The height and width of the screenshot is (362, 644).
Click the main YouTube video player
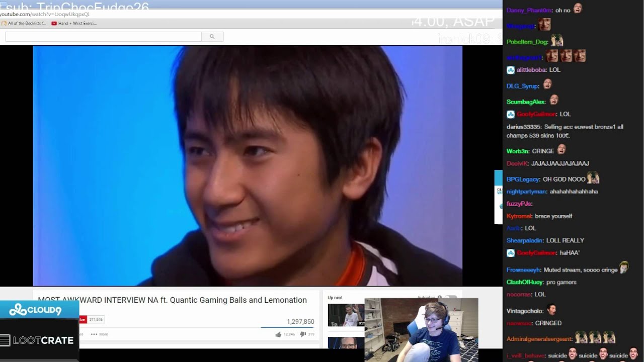pyautogui.click(x=248, y=166)
